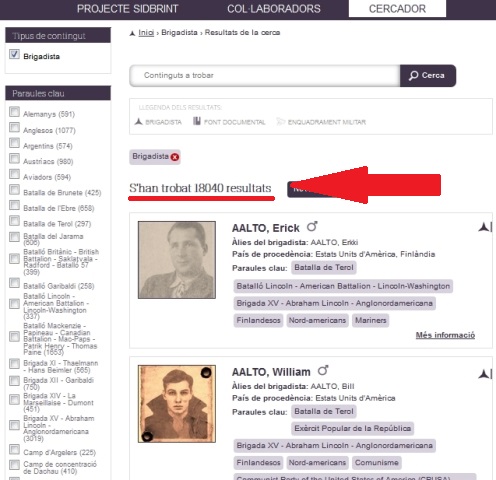The width and height of the screenshot is (496, 480).
Task: Click the brigadista type icon on William's card
Action: click(x=485, y=374)
